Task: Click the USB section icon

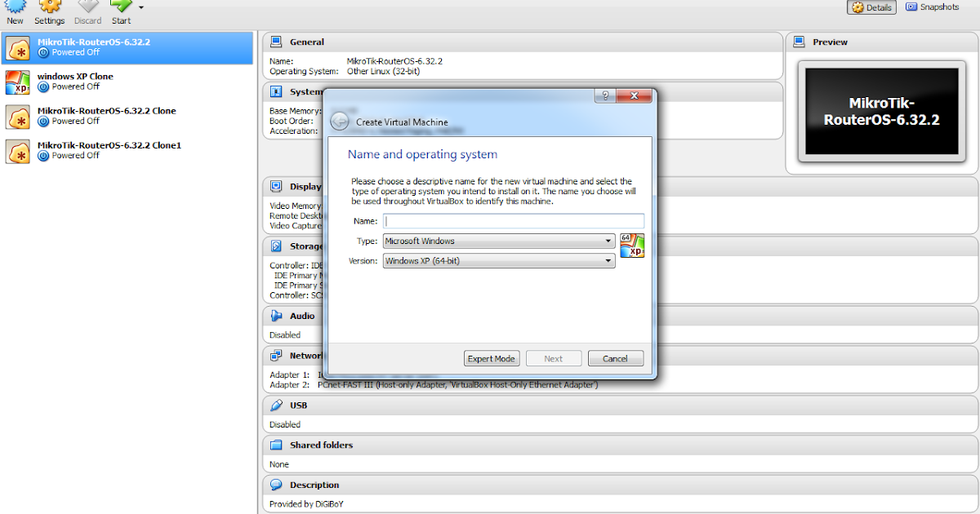Action: 276,405
